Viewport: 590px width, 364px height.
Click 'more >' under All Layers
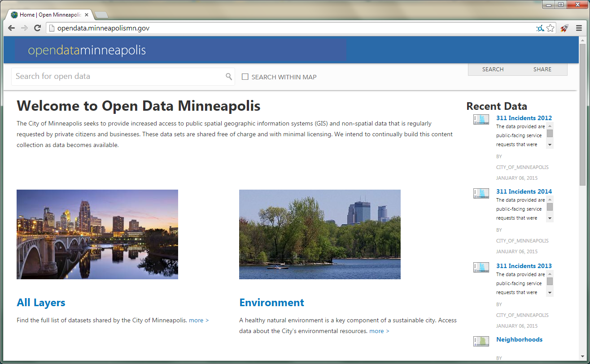[x=199, y=320]
